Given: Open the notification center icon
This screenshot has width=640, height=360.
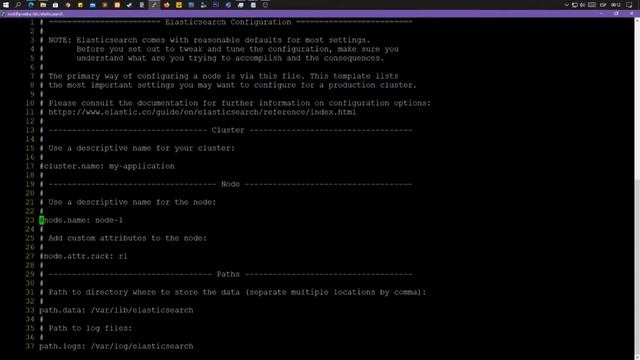Looking at the screenshot, I should 629,5.
